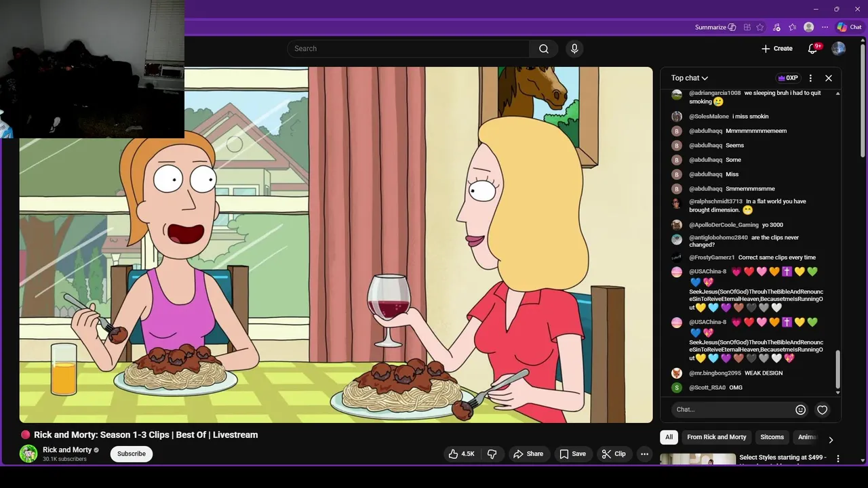This screenshot has height=488, width=868.
Task: Open chat emoji picker
Action: tap(800, 409)
